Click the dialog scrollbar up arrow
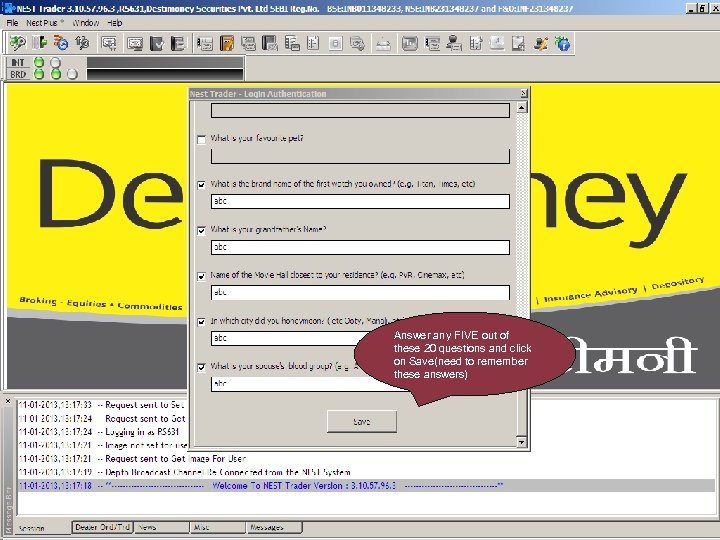This screenshot has width=720, height=540. (521, 107)
